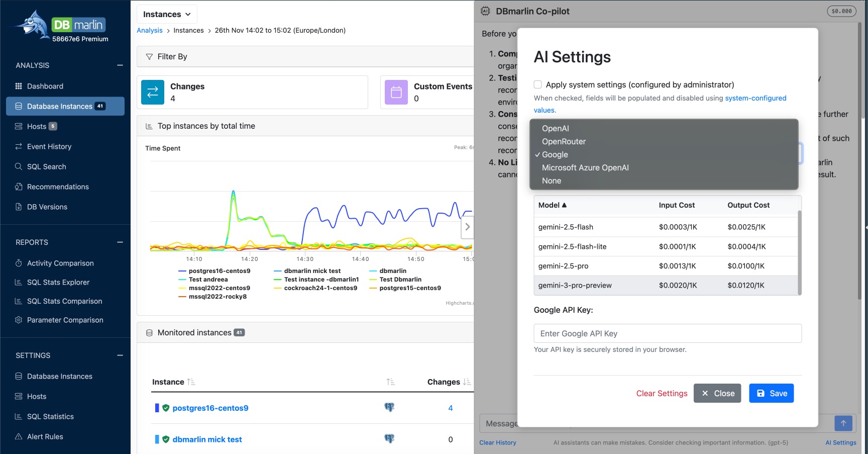The width and height of the screenshot is (868, 454).
Task: Choose Microsoft Azure OpenAI provider option
Action: (x=664, y=167)
